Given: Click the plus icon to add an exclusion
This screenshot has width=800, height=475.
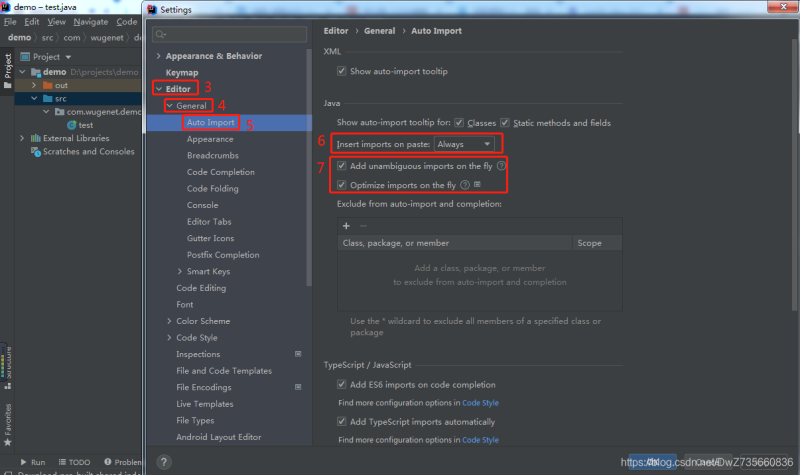Looking at the screenshot, I should point(346,226).
